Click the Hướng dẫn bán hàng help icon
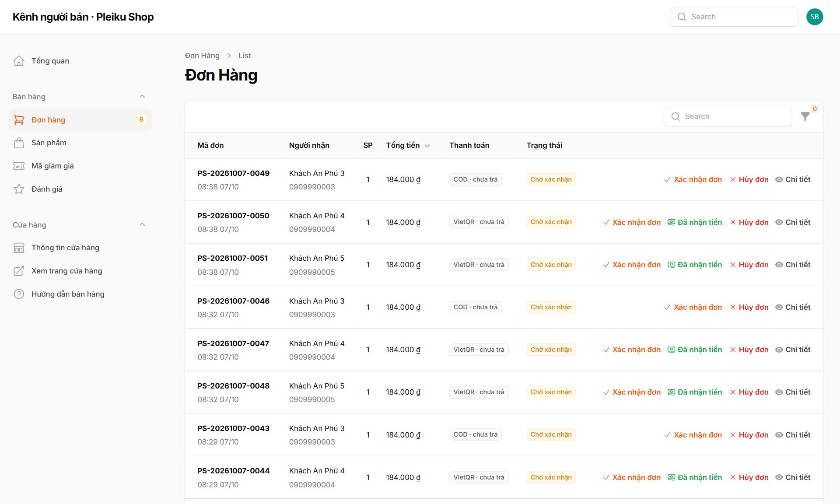Screen dimensions: 840x504 click(19, 294)
